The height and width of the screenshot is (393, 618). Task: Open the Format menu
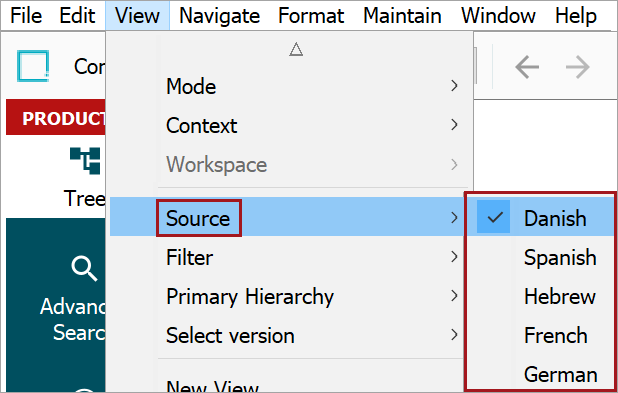pyautogui.click(x=311, y=16)
